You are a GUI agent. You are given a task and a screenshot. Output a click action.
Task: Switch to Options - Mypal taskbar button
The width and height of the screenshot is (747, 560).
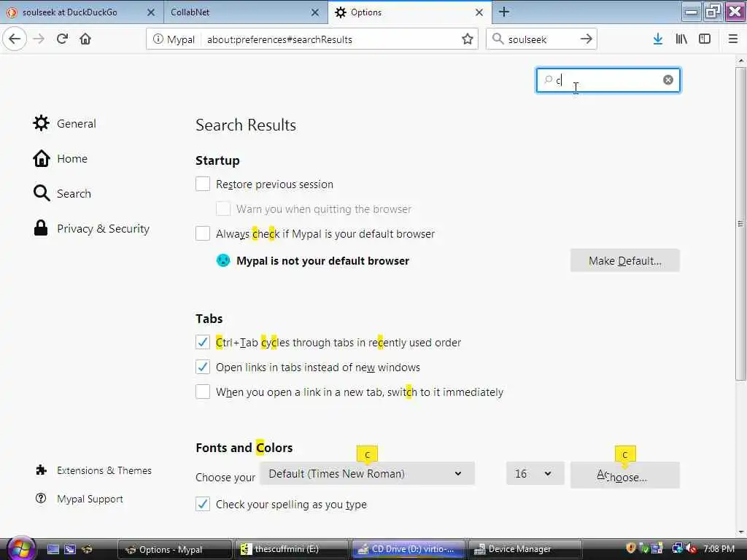click(x=175, y=549)
